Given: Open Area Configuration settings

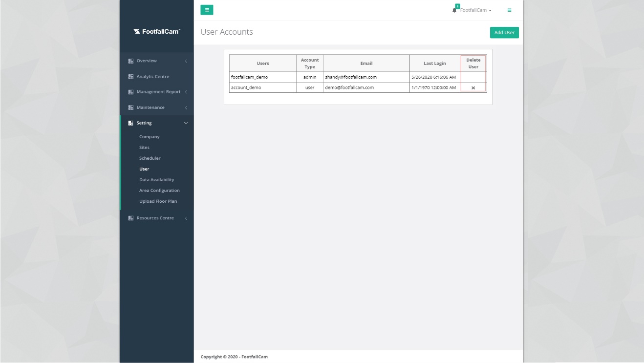Looking at the screenshot, I should tap(159, 191).
